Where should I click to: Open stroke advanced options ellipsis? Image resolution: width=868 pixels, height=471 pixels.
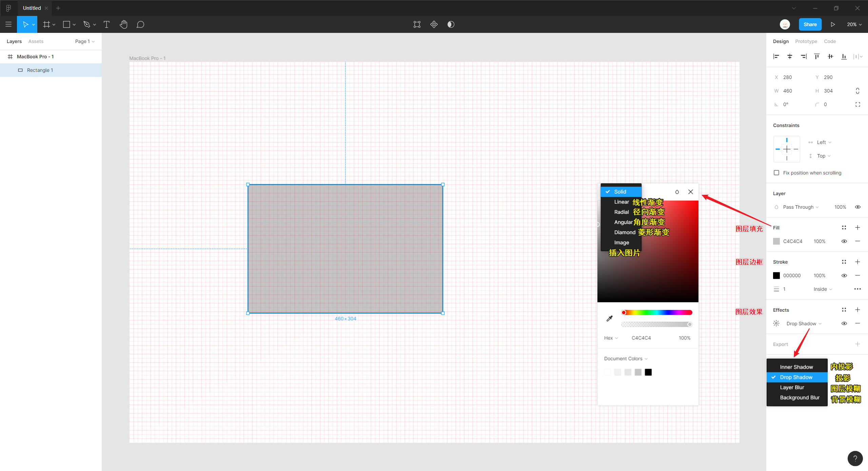click(x=857, y=289)
